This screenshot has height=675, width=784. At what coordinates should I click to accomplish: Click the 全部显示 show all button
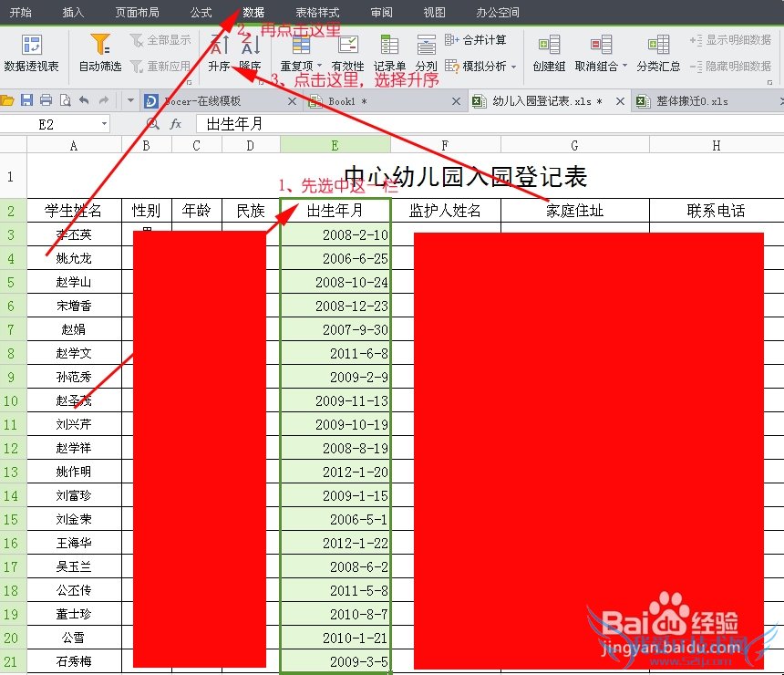[160, 40]
